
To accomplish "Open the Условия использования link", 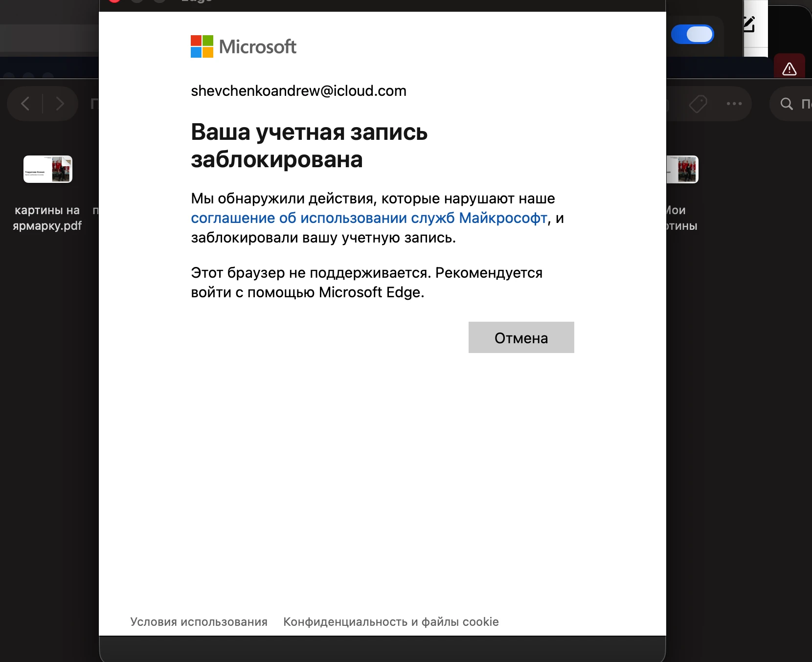I will pyautogui.click(x=199, y=622).
